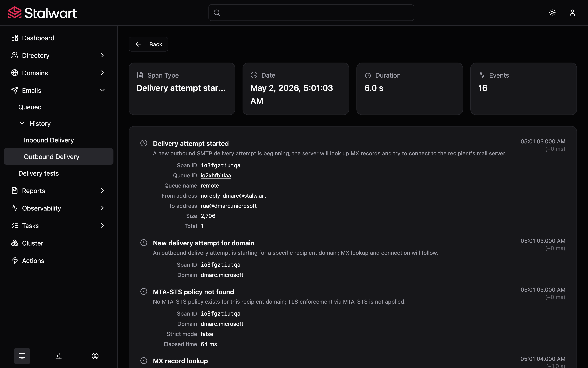Expand the Tasks menu chevron
This screenshot has width=588, height=368.
(x=102, y=226)
